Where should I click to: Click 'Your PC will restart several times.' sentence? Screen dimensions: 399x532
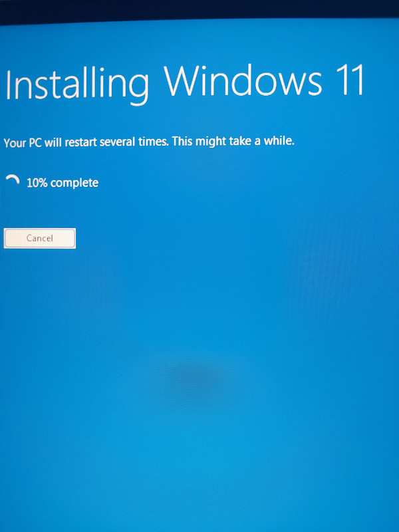coord(86,142)
